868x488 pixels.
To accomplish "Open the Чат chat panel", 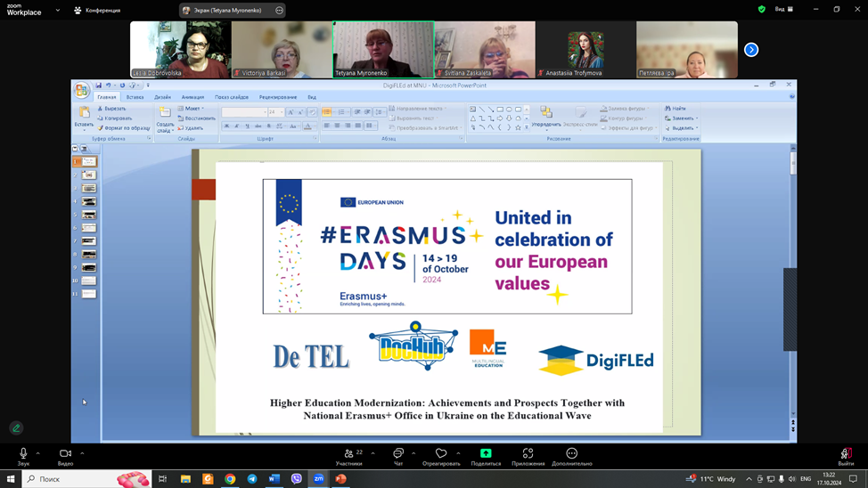I will click(x=398, y=454).
